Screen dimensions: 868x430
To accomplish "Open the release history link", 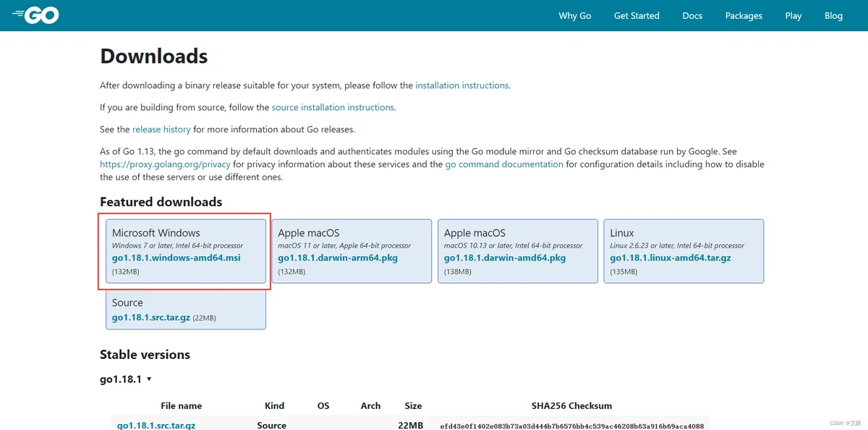I will [161, 130].
